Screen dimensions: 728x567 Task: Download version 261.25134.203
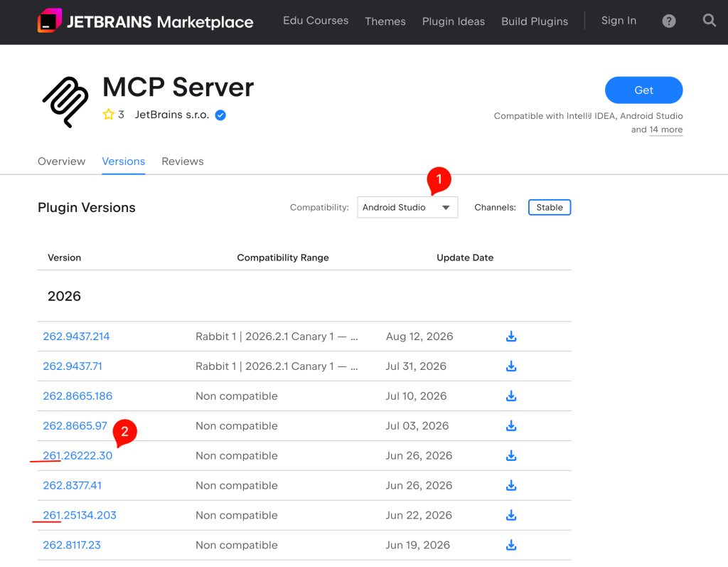tap(511, 515)
